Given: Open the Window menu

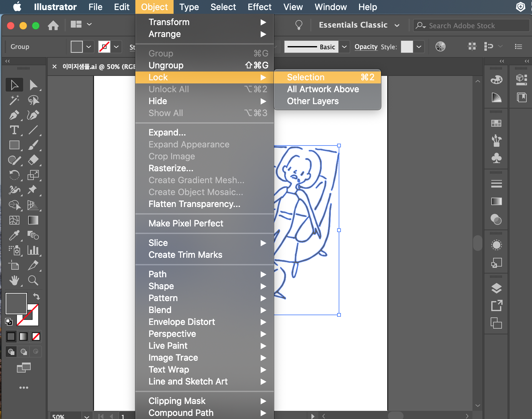Looking at the screenshot, I should pos(331,7).
